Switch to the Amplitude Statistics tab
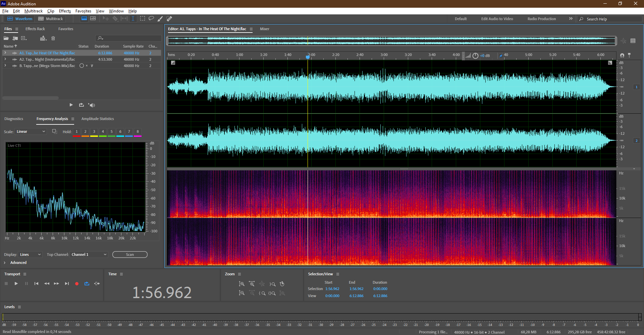 [98, 119]
